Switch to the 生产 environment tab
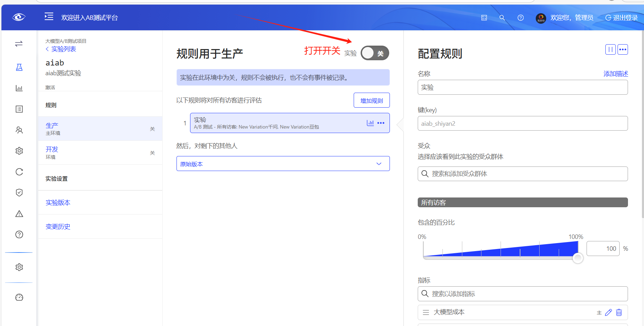This screenshot has width=644, height=326. [52, 125]
